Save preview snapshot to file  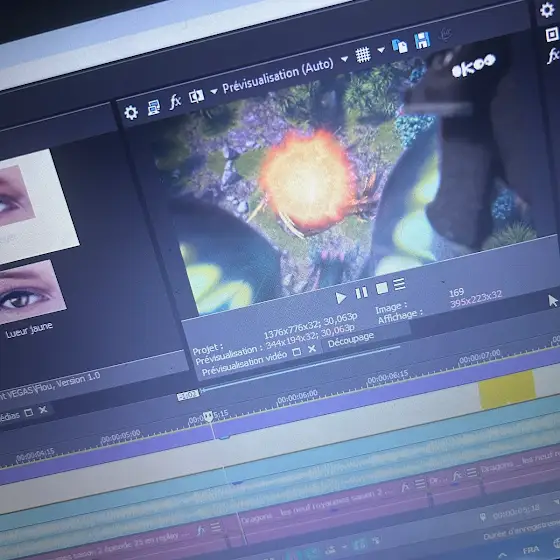[422, 40]
